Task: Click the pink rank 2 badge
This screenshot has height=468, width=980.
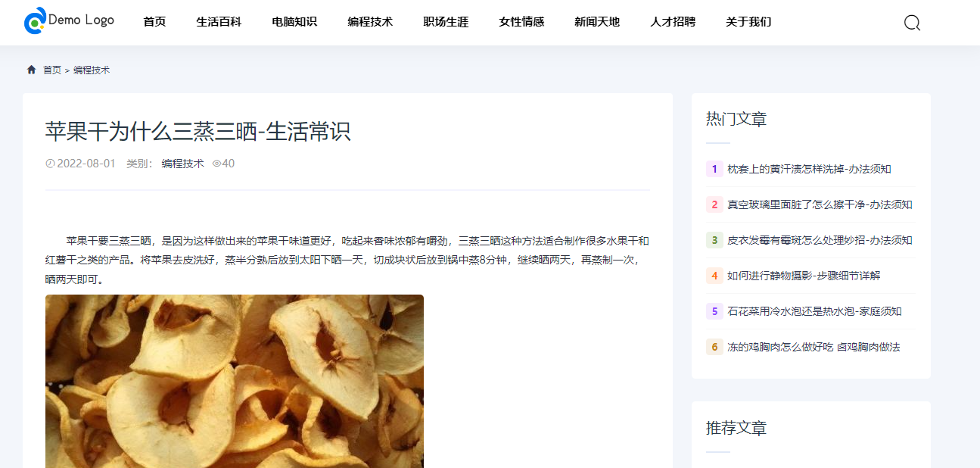Action: pos(714,204)
